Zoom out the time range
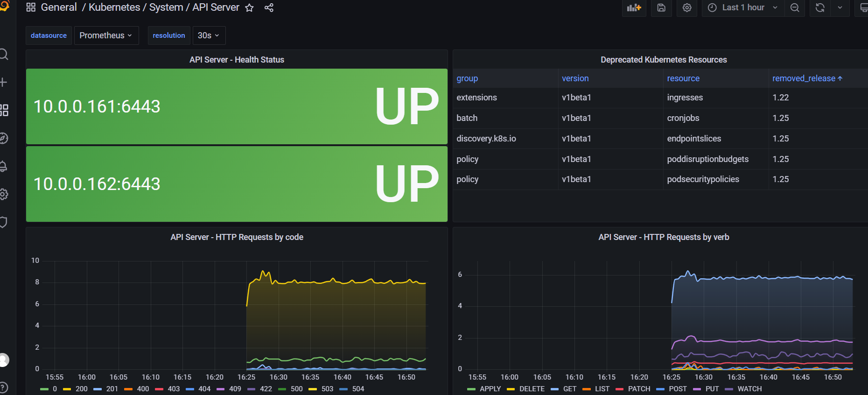This screenshot has height=395, width=868. 795,8
